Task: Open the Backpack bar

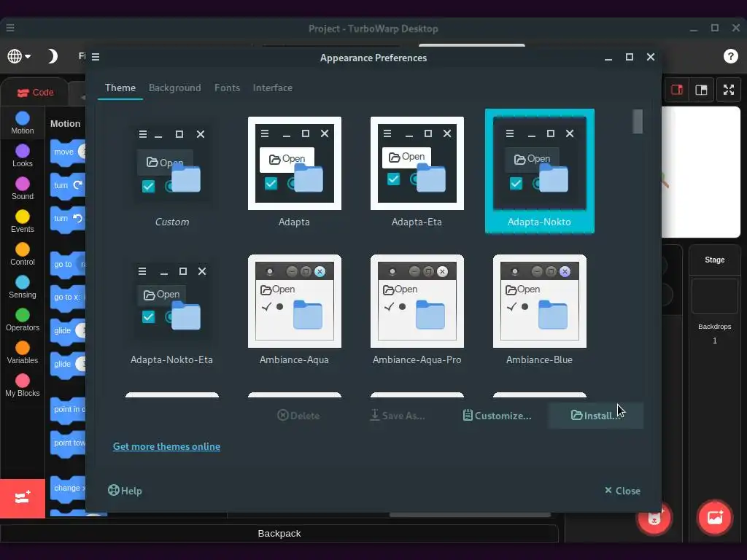Action: click(279, 533)
